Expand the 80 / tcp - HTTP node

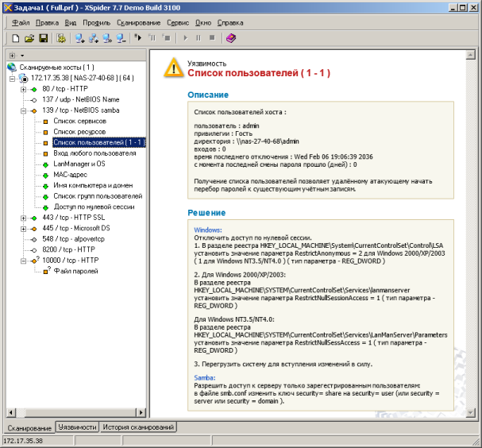click(x=23, y=90)
